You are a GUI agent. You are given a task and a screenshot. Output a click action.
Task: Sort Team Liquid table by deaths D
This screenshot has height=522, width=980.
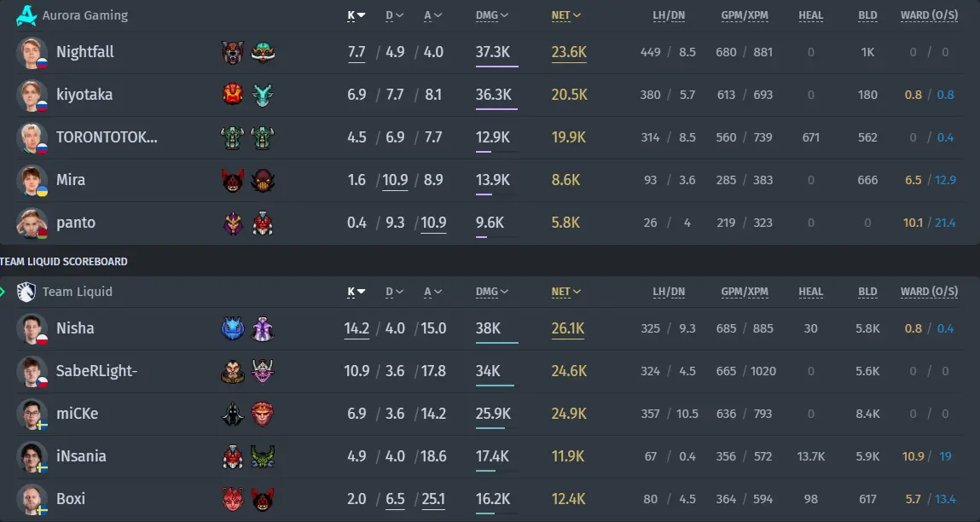pos(394,292)
